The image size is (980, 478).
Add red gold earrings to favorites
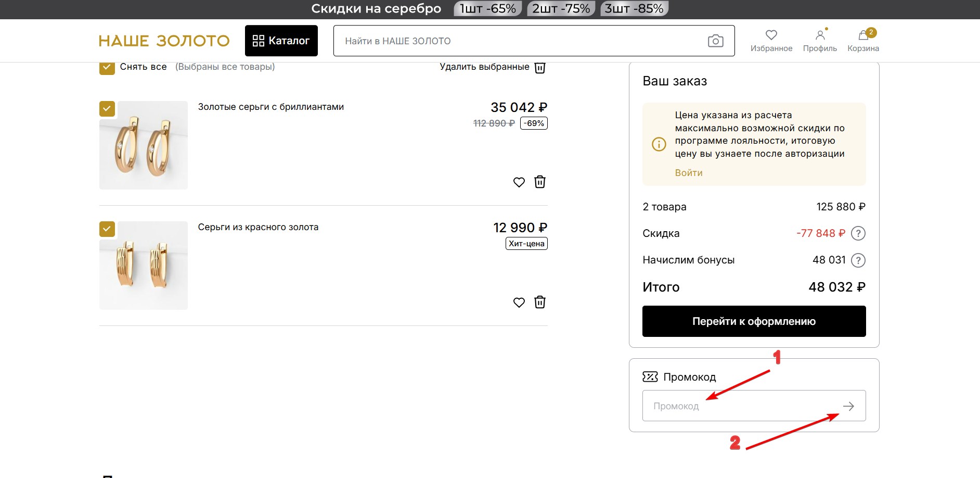519,303
